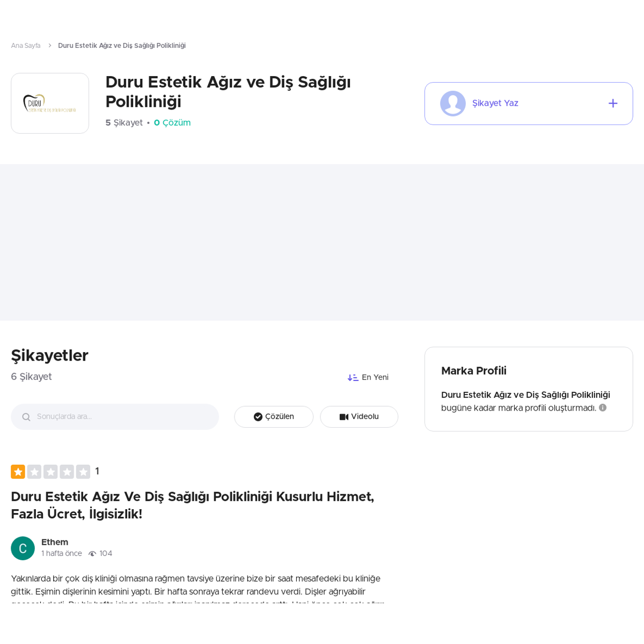Screen dimensions: 644x644
Task: Click the eye view-count icon
Action: click(92, 554)
